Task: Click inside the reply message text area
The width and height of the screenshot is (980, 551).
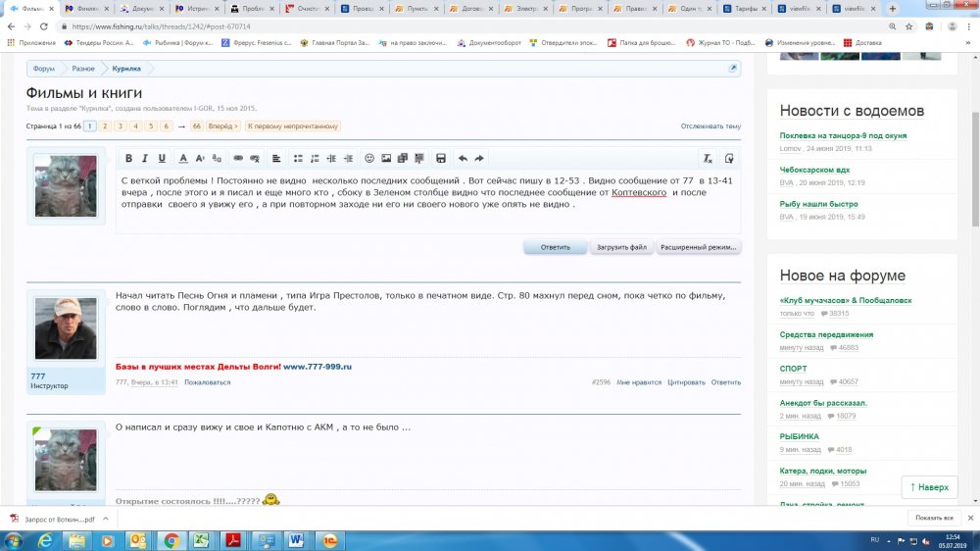Action: coord(427,218)
